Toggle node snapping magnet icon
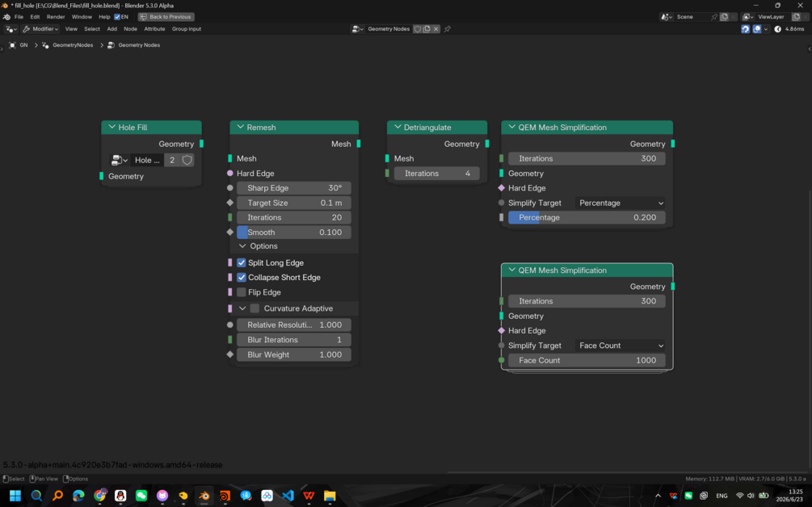812x507 pixels. (x=745, y=29)
